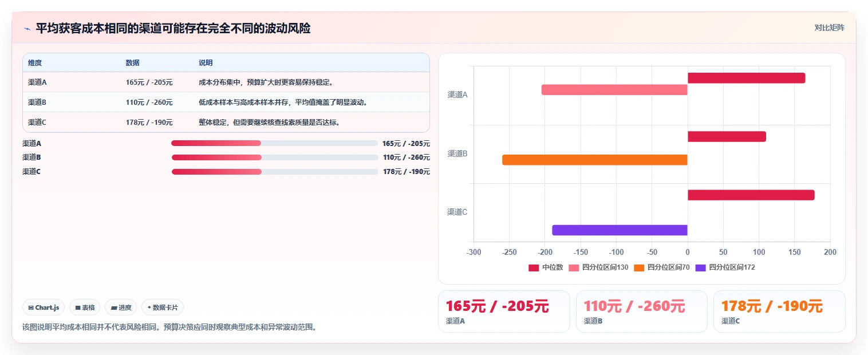Click the crimson 中位数 bar for 渠道A in chart
The width and height of the screenshot is (868, 355).
tap(746, 78)
